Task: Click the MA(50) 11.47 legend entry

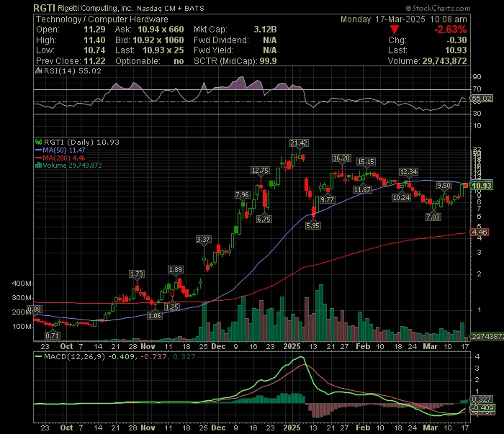Action: coord(60,150)
